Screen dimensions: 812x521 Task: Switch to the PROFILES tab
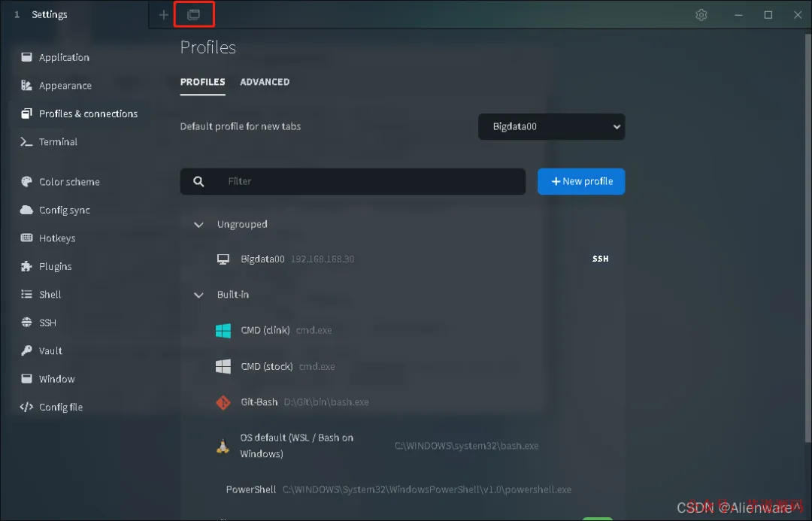click(202, 82)
